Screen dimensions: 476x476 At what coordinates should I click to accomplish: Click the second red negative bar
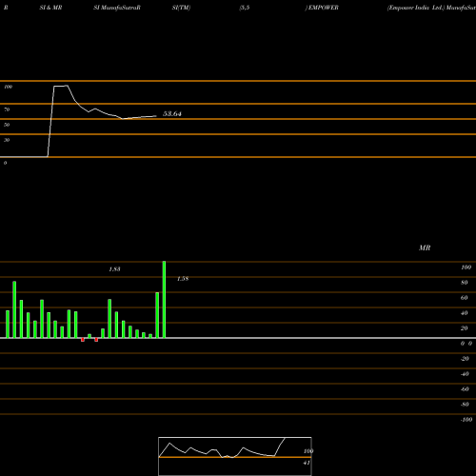click(96, 340)
